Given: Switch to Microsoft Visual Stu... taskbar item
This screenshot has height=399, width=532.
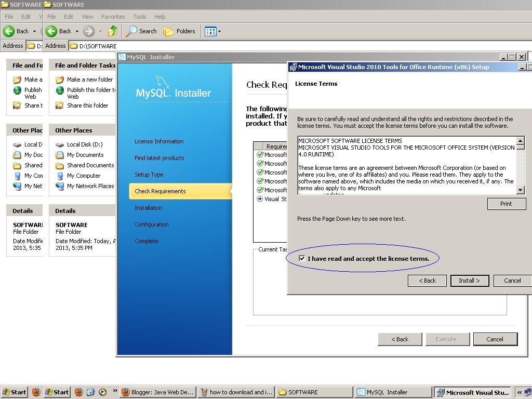Looking at the screenshot, I should [472, 392].
